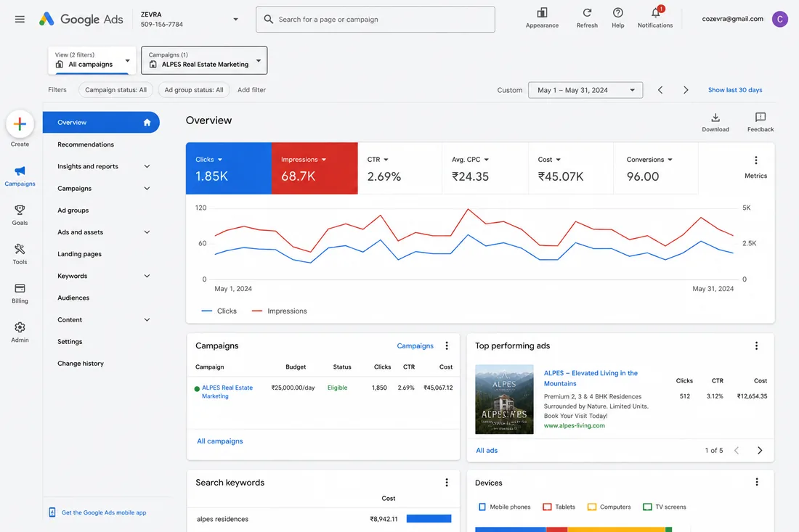This screenshot has width=799, height=532.
Task: Click Campaign status: All filter chip
Action: pos(115,90)
